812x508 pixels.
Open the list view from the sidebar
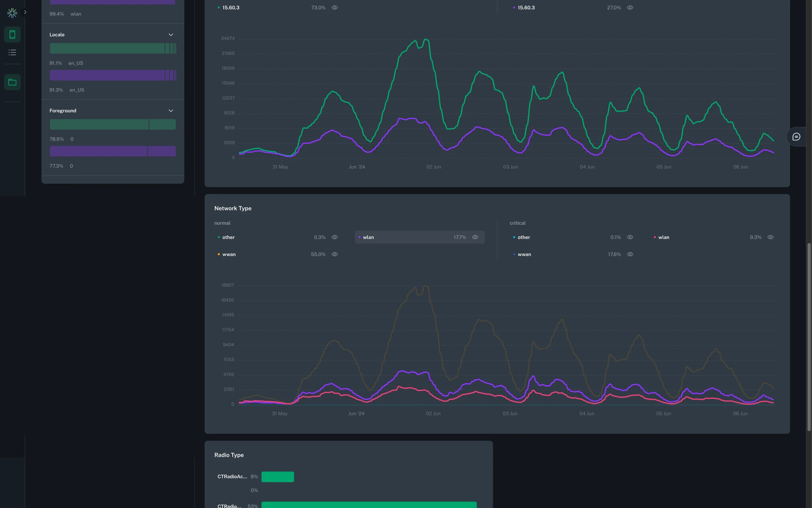[x=12, y=52]
